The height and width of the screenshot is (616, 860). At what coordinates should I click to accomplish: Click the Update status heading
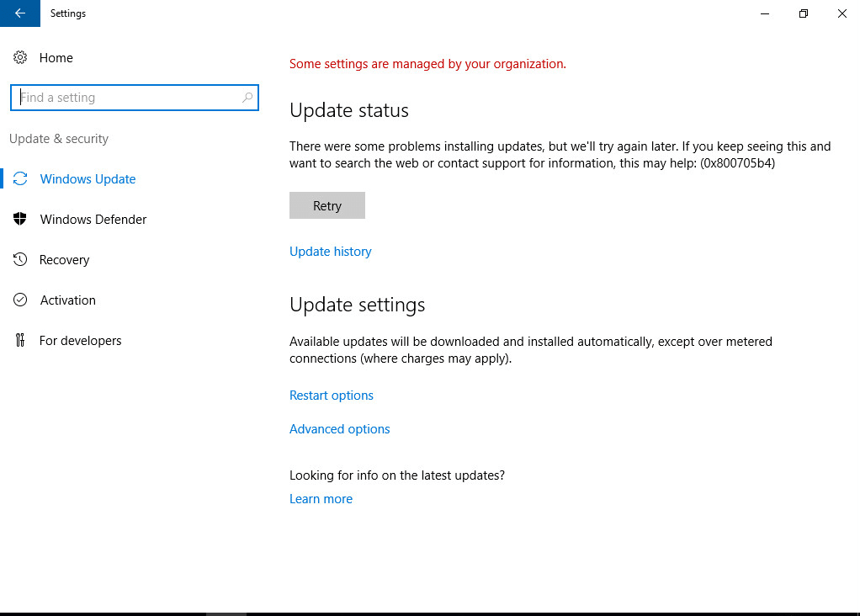tap(349, 110)
